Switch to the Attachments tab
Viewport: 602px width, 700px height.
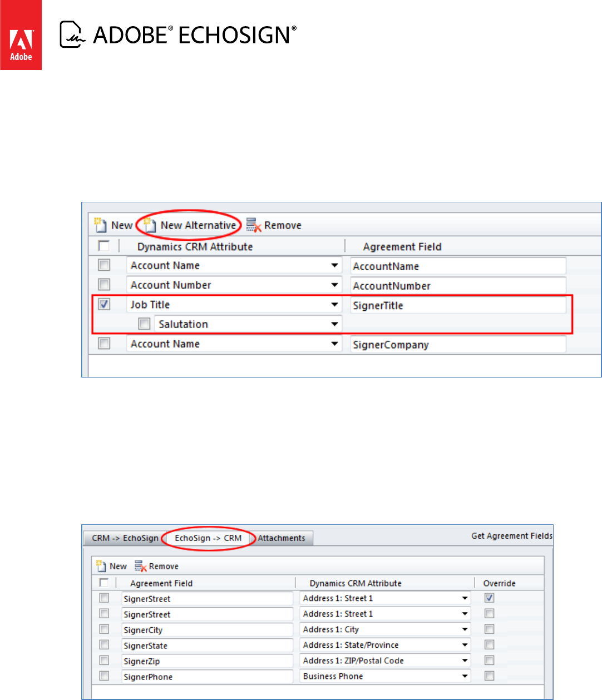pos(282,538)
